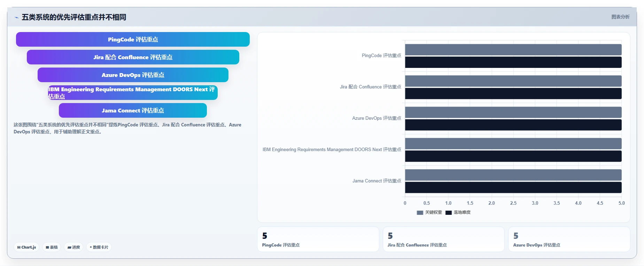This screenshot has width=644, height=266.
Task: Select the Azure DevOps 评估重点 funnel bar
Action: pos(133,75)
